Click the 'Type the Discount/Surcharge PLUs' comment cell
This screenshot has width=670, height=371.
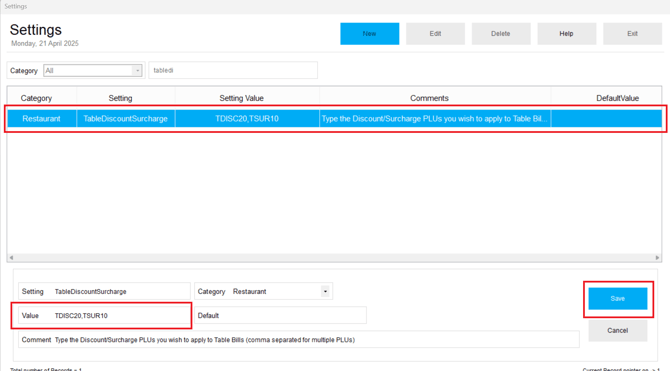tap(435, 119)
